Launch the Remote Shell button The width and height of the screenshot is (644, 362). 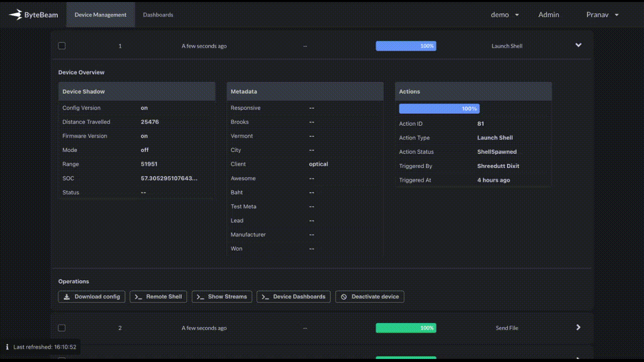(158, 297)
